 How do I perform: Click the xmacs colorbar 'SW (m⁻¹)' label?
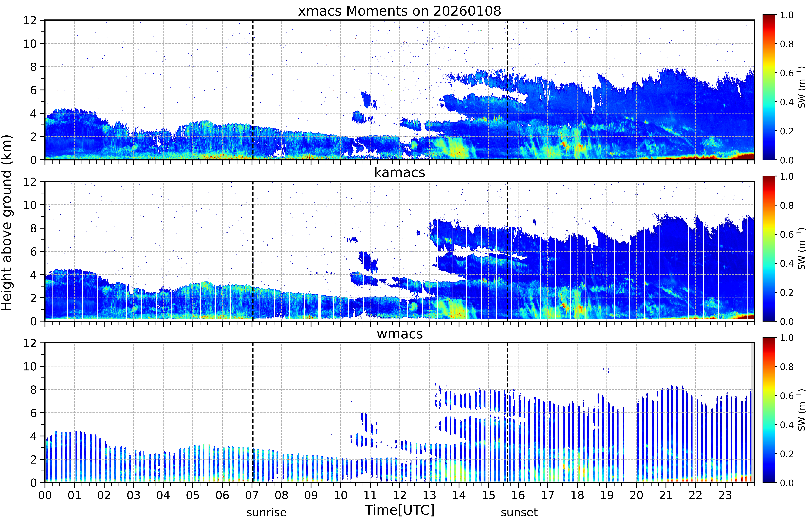tap(802, 87)
